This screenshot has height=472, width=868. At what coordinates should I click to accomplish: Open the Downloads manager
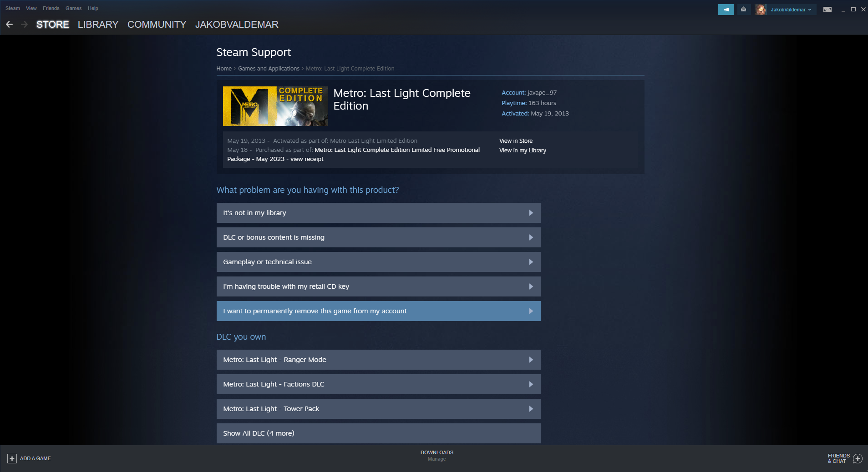437,456
